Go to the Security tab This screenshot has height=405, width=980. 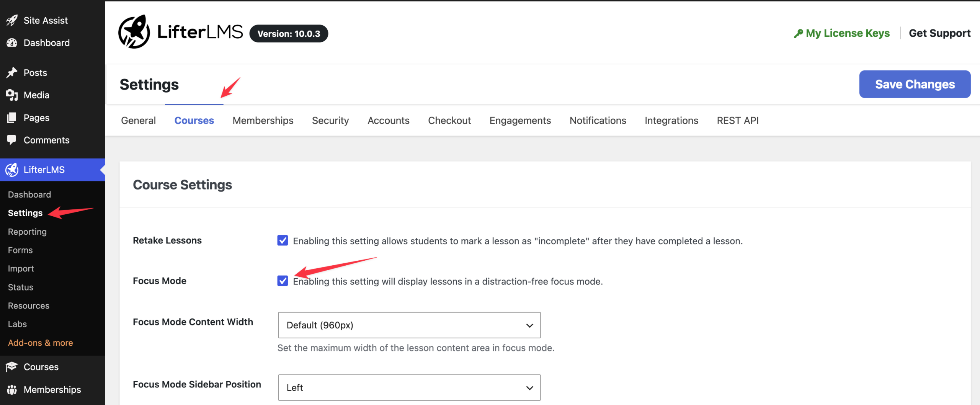click(x=330, y=120)
